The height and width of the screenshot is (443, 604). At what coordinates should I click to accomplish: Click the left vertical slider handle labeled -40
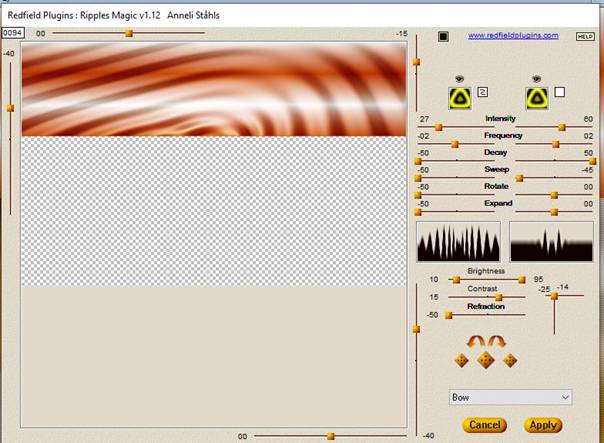tap(11, 108)
